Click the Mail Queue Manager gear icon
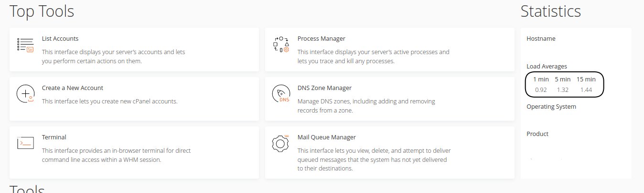The height and width of the screenshot is (193, 644). 281,143
